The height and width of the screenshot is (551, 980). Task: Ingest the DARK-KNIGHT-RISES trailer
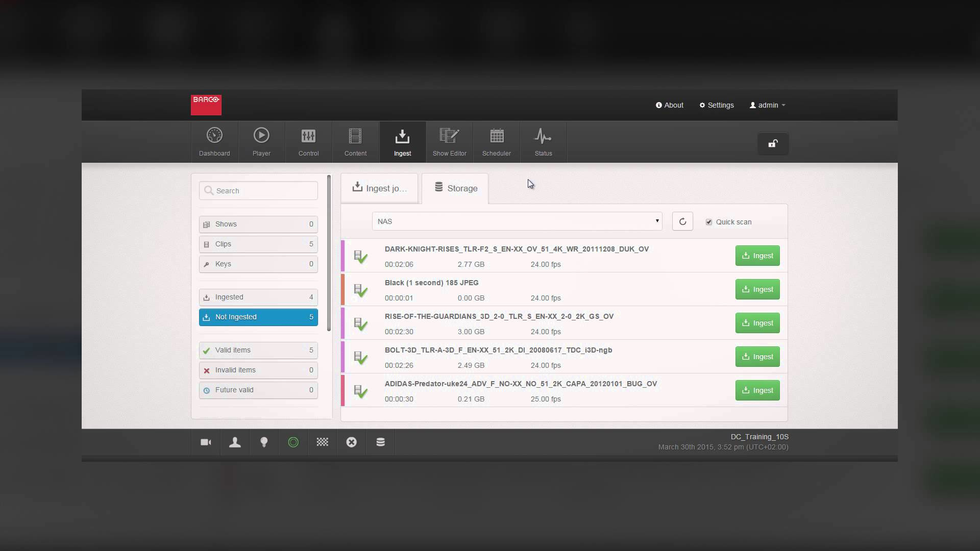coord(757,256)
